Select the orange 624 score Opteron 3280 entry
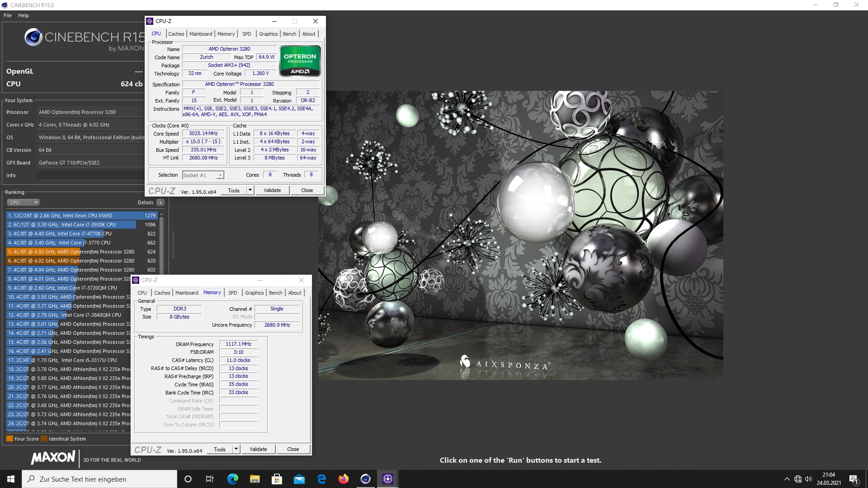The width and height of the screenshot is (868, 488). tap(81, 252)
